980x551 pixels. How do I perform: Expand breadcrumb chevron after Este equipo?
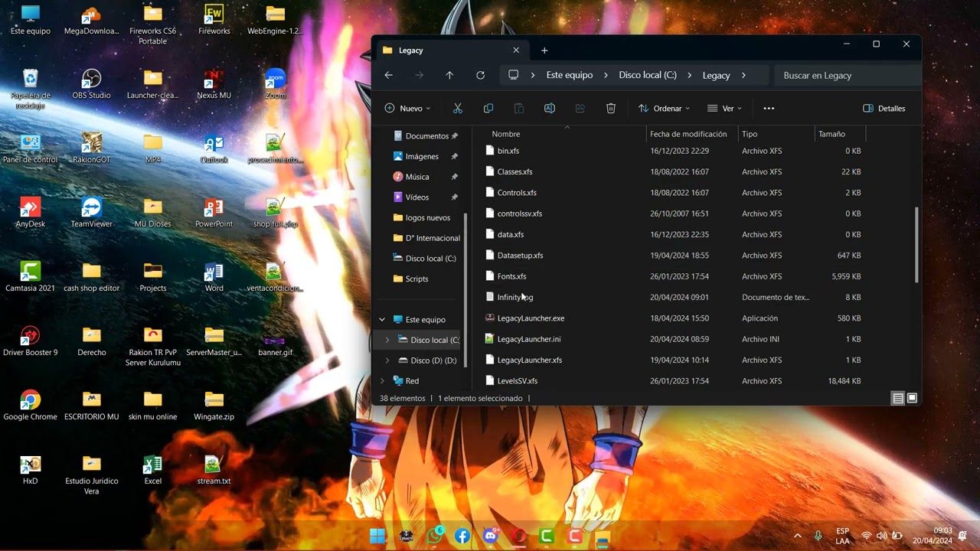click(x=606, y=75)
